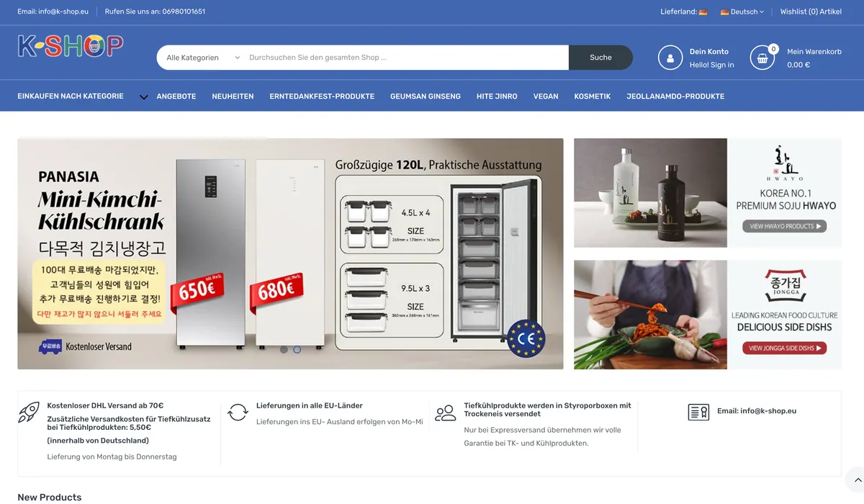Open Geumsan Ginseng menu item

[426, 96]
